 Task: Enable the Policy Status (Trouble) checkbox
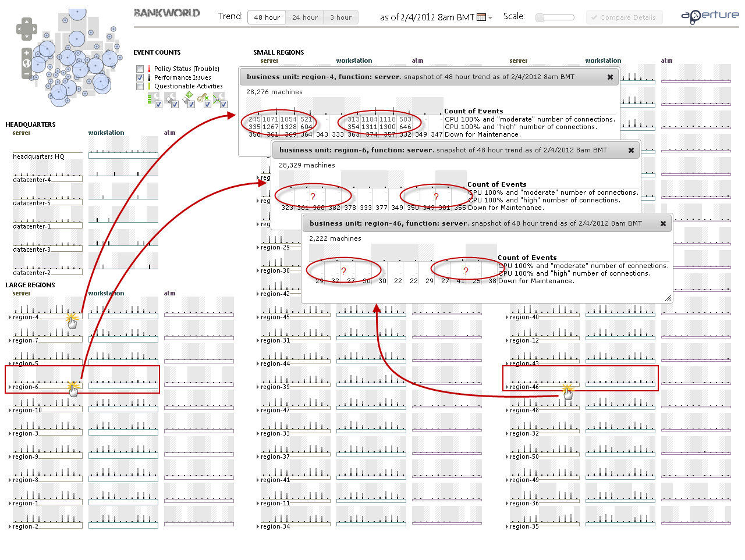tap(140, 69)
